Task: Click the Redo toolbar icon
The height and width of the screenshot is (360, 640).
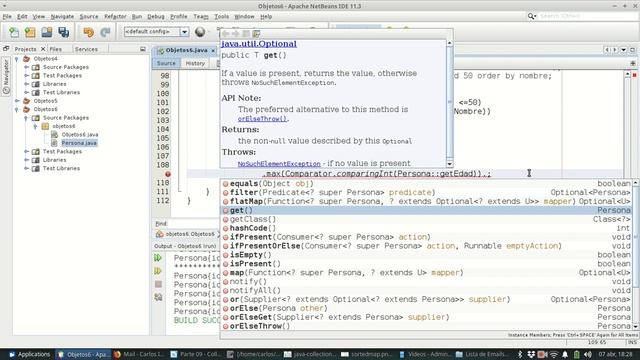Action: click(105, 32)
